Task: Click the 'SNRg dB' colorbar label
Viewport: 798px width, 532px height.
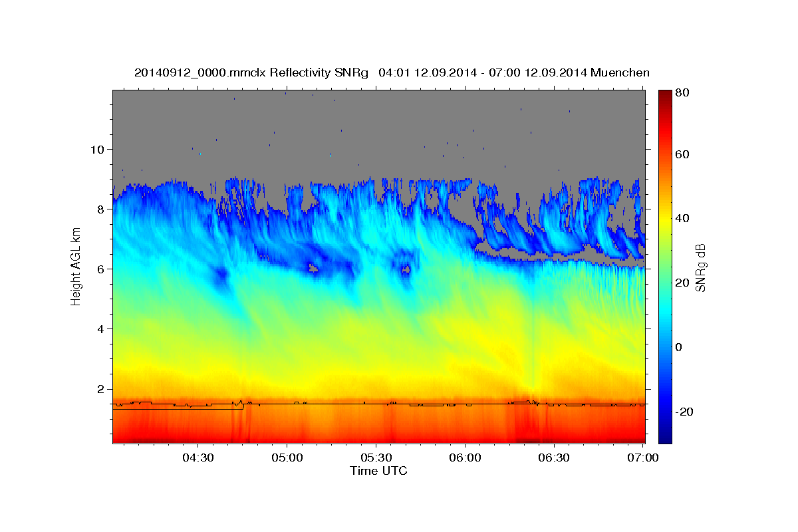Action: pyautogui.click(x=700, y=267)
